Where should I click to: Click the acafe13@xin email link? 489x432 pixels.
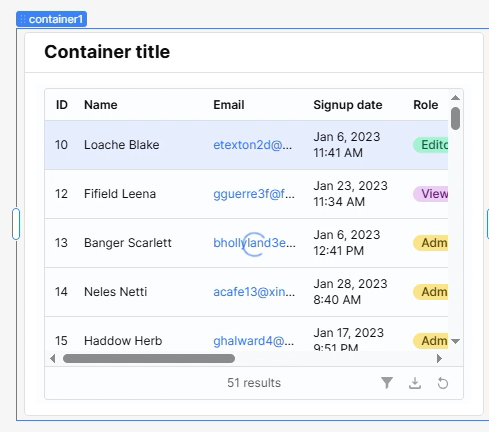coord(254,292)
